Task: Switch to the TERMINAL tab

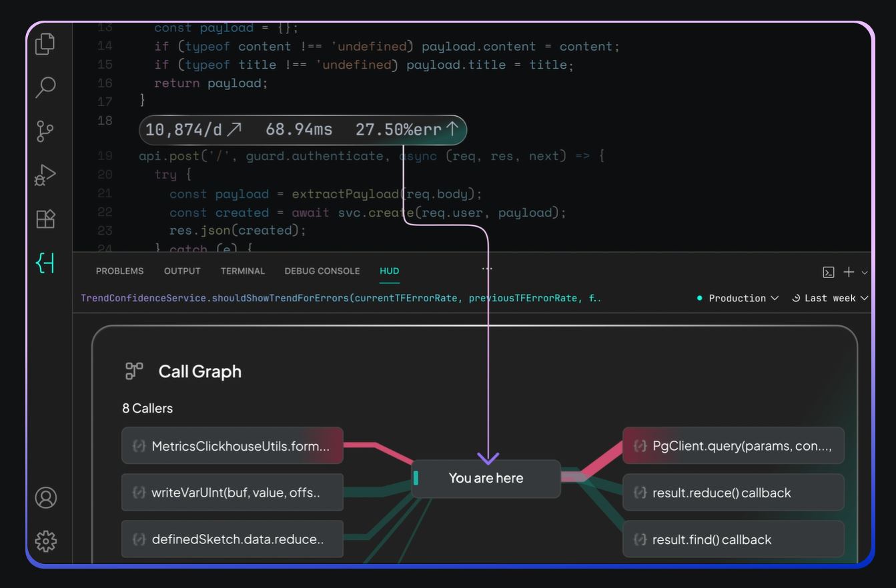Action: click(x=243, y=271)
